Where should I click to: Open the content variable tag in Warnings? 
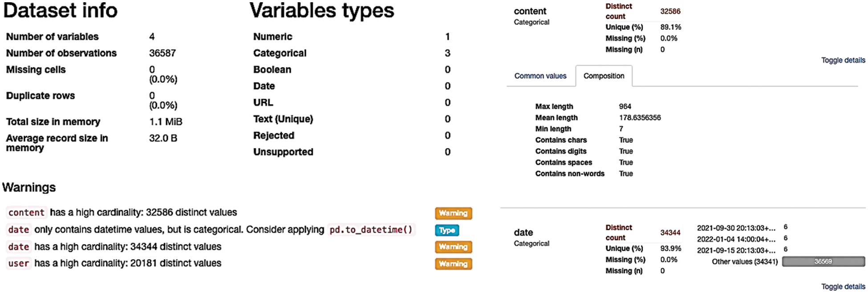[26, 213]
